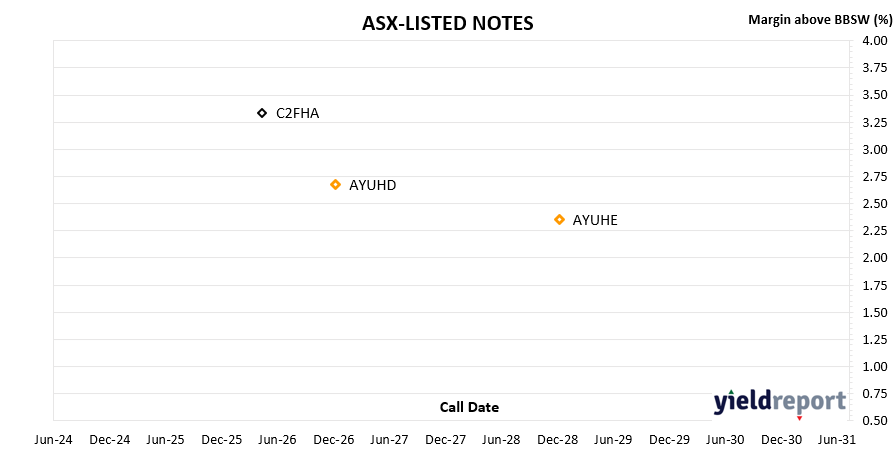Select the AYUHE data label
Image resolution: width=895 pixels, height=456 pixels.
595,220
